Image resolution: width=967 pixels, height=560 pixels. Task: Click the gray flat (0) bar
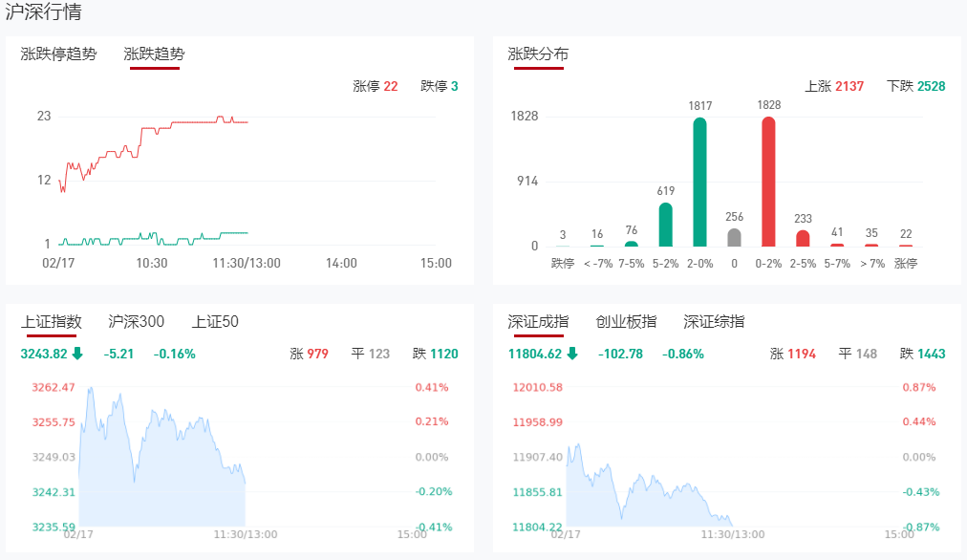coord(734,237)
